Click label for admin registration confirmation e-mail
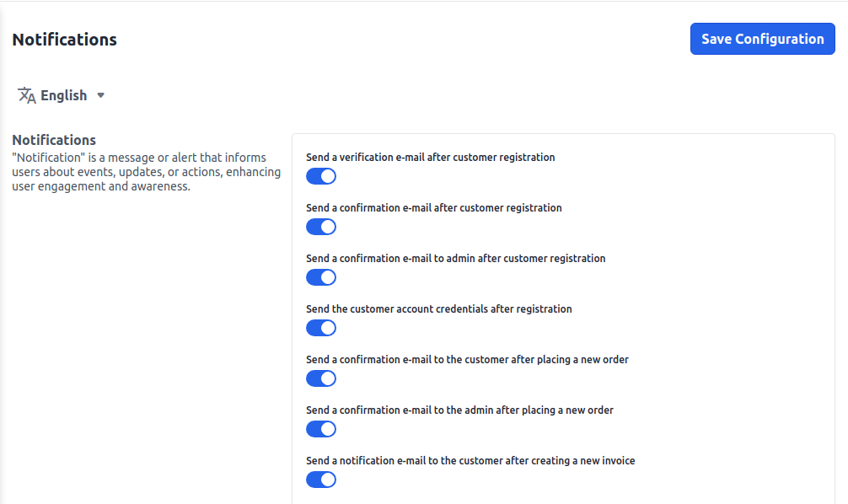 click(456, 258)
